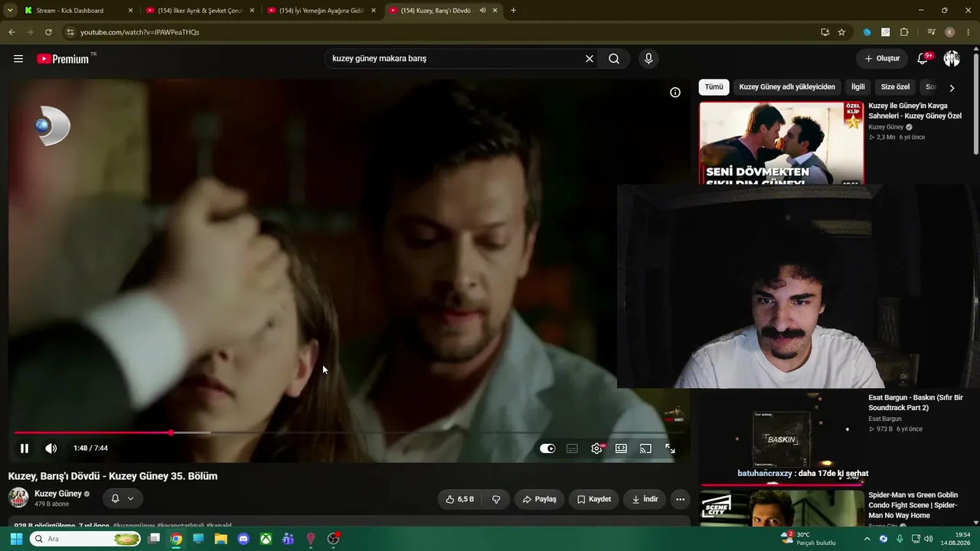
Task: Open the Chrome three-dot menu
Action: 969,32
